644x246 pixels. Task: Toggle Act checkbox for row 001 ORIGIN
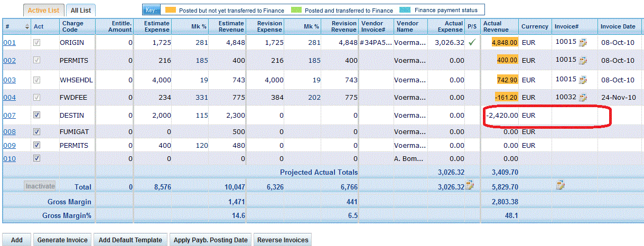(x=37, y=43)
